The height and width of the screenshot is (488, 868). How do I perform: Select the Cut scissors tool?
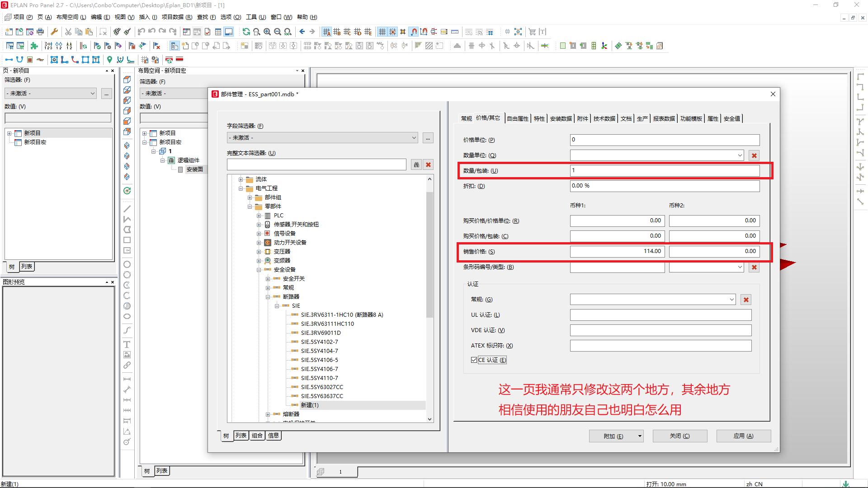coord(68,32)
